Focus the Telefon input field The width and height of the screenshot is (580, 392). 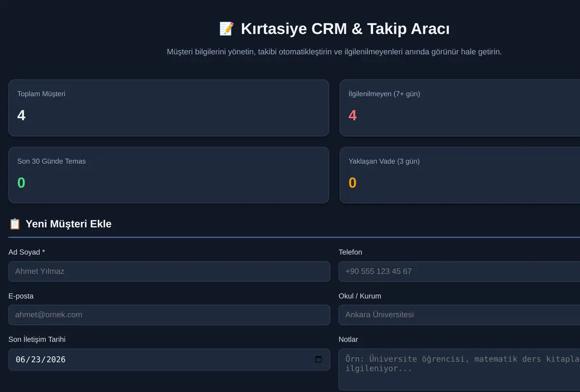[459, 272]
